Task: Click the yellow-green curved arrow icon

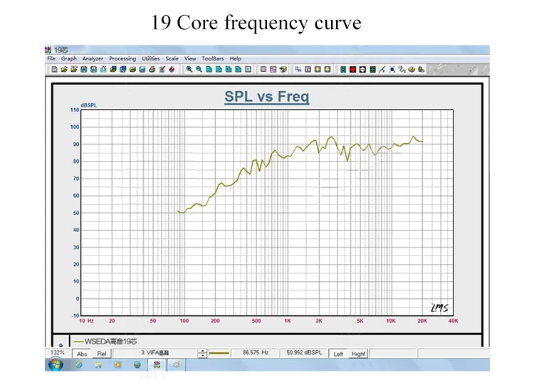Action: coord(283,70)
